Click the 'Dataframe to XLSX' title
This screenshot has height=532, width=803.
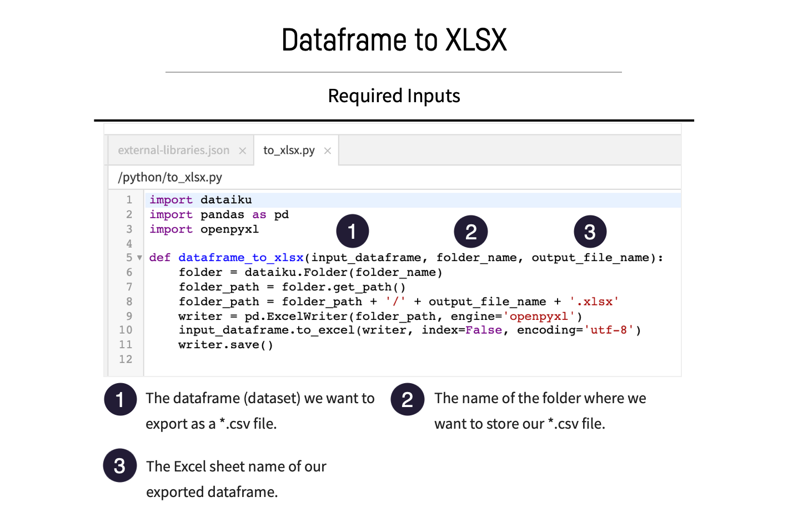(x=394, y=40)
